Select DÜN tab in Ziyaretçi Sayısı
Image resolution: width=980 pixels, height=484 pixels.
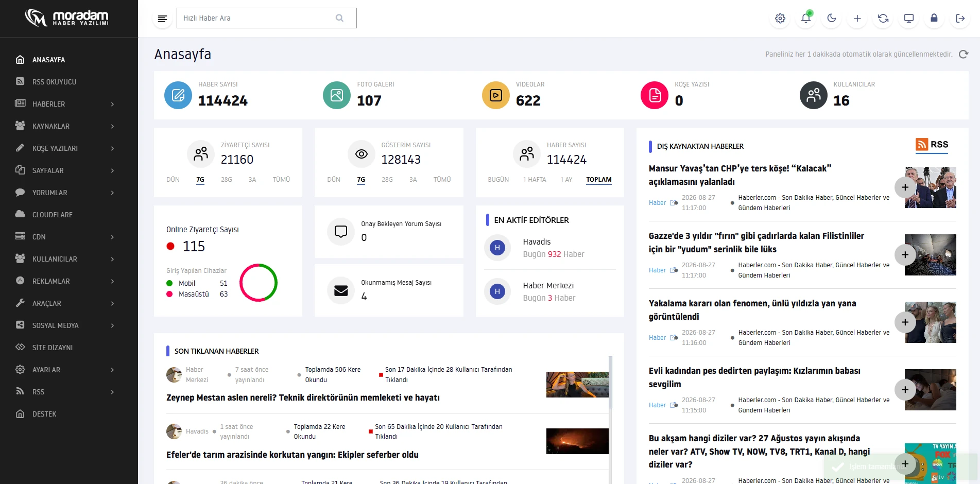[x=173, y=180]
